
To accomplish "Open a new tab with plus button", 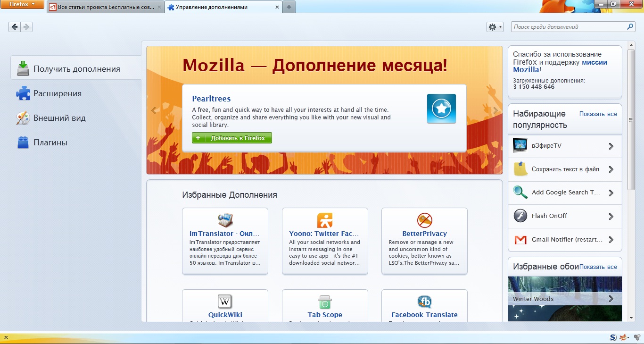I will coord(289,7).
